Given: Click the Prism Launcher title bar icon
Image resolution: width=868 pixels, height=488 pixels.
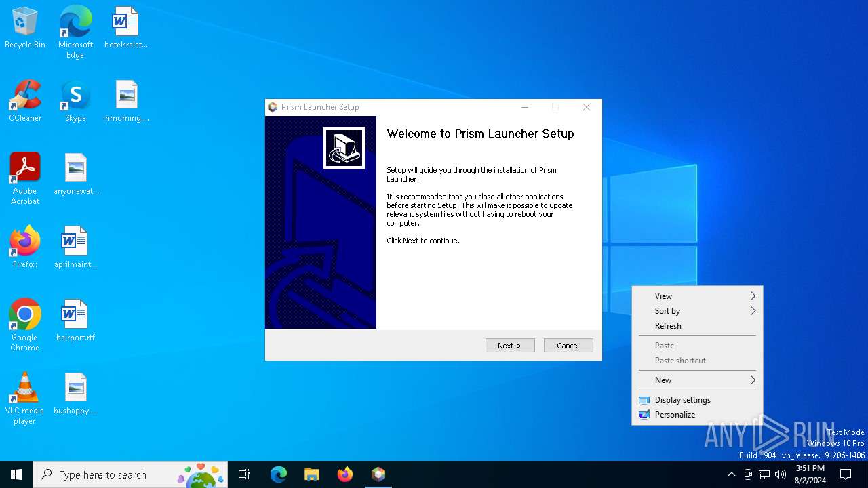Looking at the screenshot, I should (x=273, y=107).
